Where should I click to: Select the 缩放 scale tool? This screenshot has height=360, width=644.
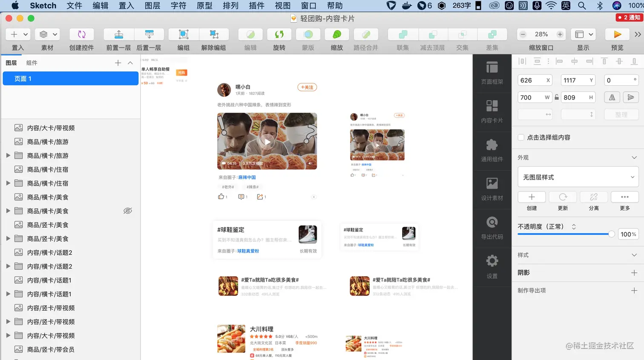coord(337,34)
